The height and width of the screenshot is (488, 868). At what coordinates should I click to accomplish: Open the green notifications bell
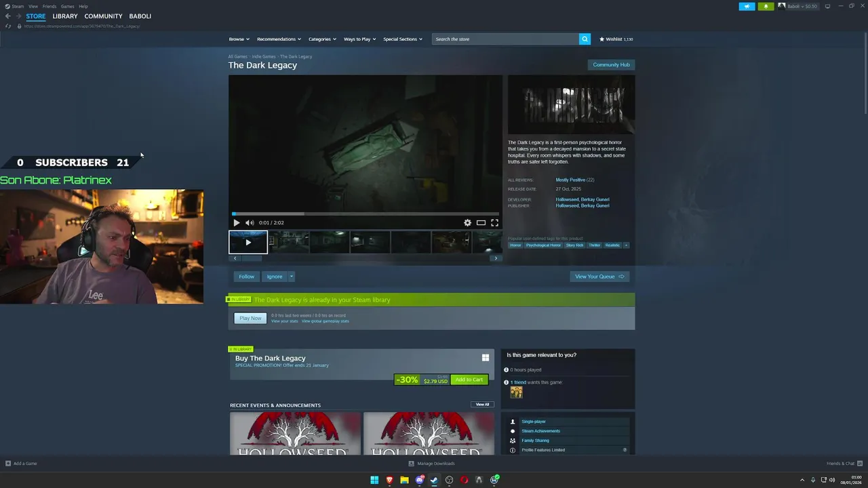click(x=766, y=6)
